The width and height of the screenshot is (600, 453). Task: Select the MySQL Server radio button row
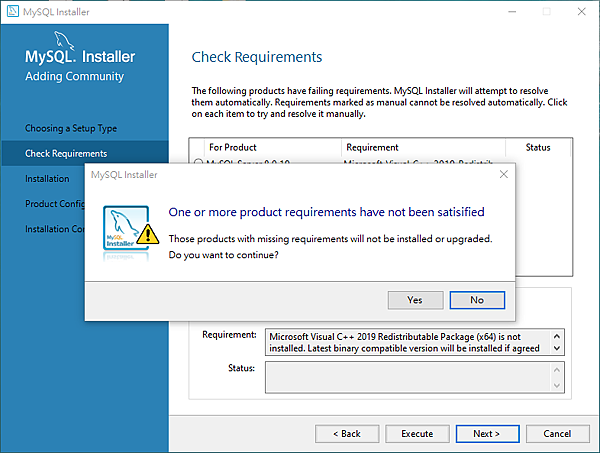coord(198,161)
